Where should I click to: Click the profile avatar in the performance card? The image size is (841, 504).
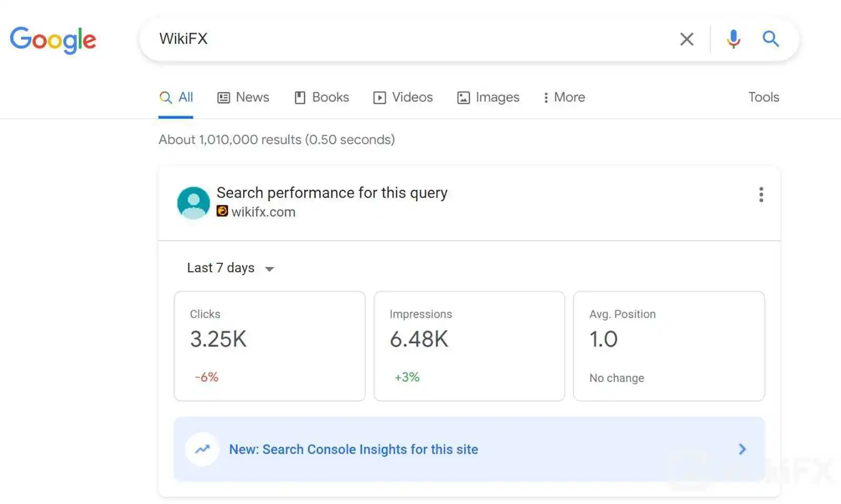click(193, 203)
